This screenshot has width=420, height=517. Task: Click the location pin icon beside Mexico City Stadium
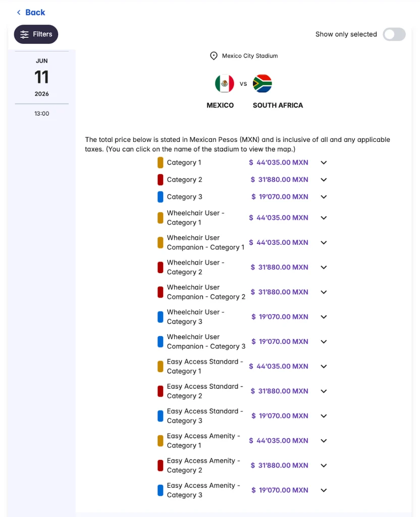[x=214, y=56]
